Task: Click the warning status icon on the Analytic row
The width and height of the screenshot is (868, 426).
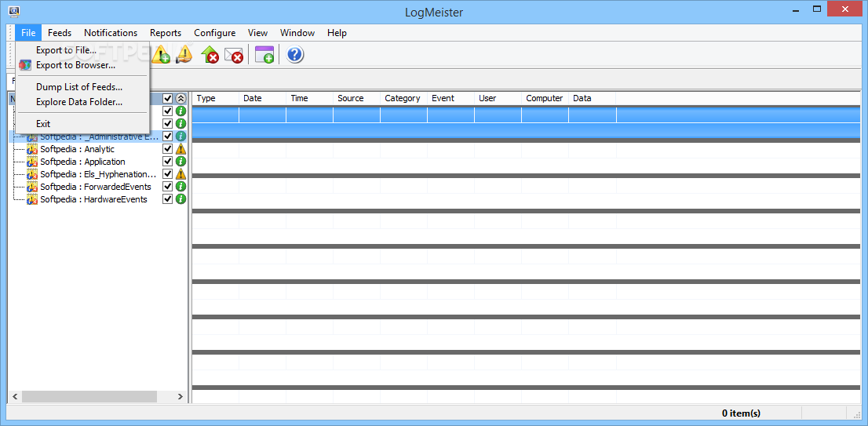Action: point(181,149)
